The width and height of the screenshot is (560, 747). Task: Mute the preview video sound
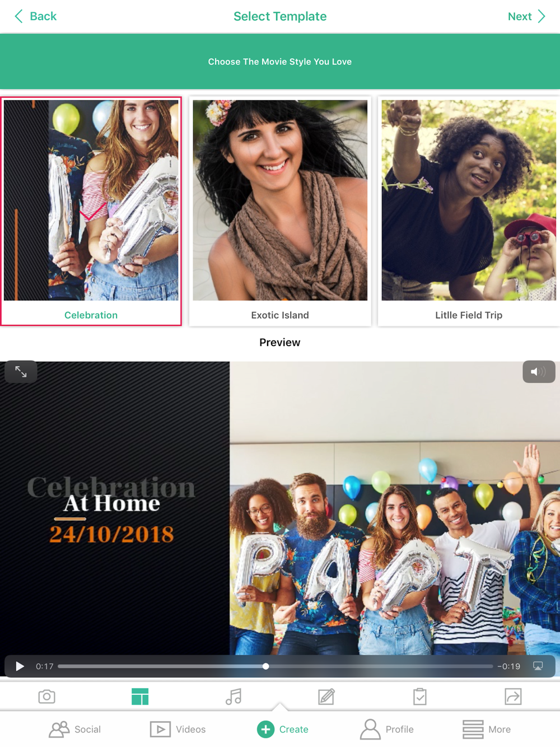point(539,372)
